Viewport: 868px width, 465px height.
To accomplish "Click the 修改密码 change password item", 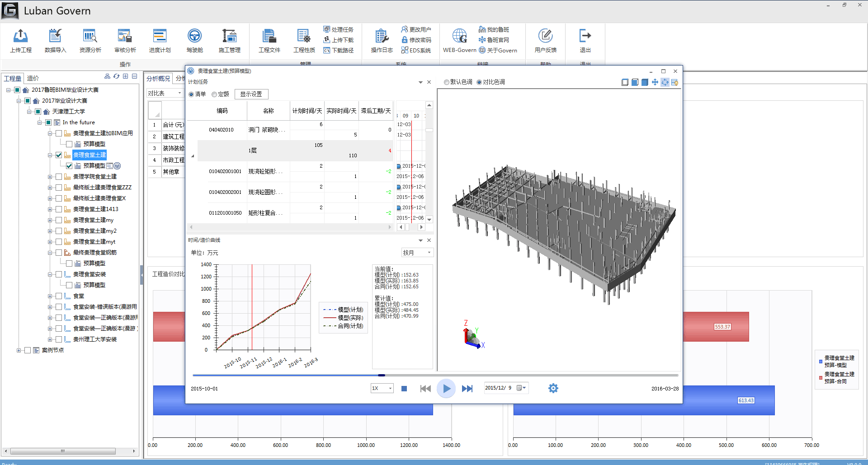I will 416,40.
